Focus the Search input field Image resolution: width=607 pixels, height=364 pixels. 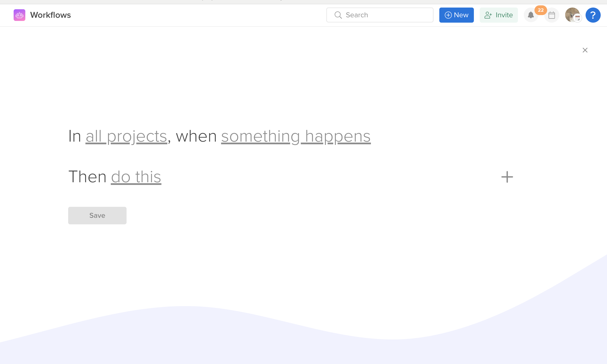[x=380, y=15]
